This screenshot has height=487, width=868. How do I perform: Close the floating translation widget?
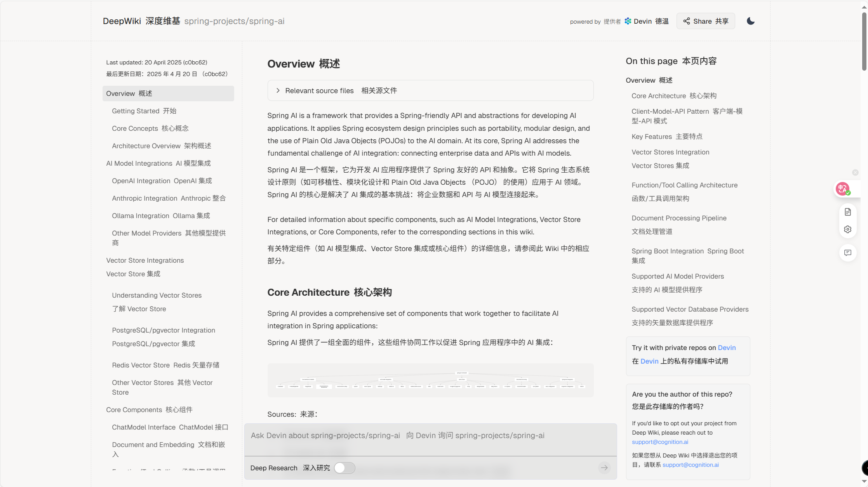pos(855,172)
